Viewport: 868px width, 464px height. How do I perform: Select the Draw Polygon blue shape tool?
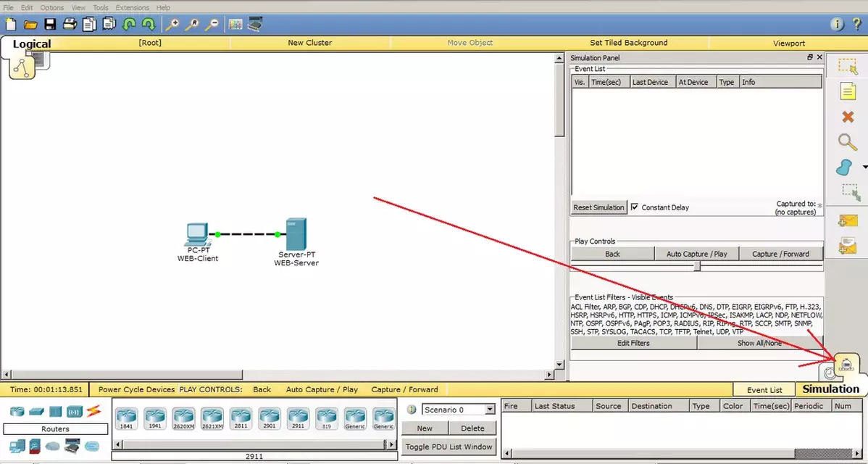(x=844, y=167)
